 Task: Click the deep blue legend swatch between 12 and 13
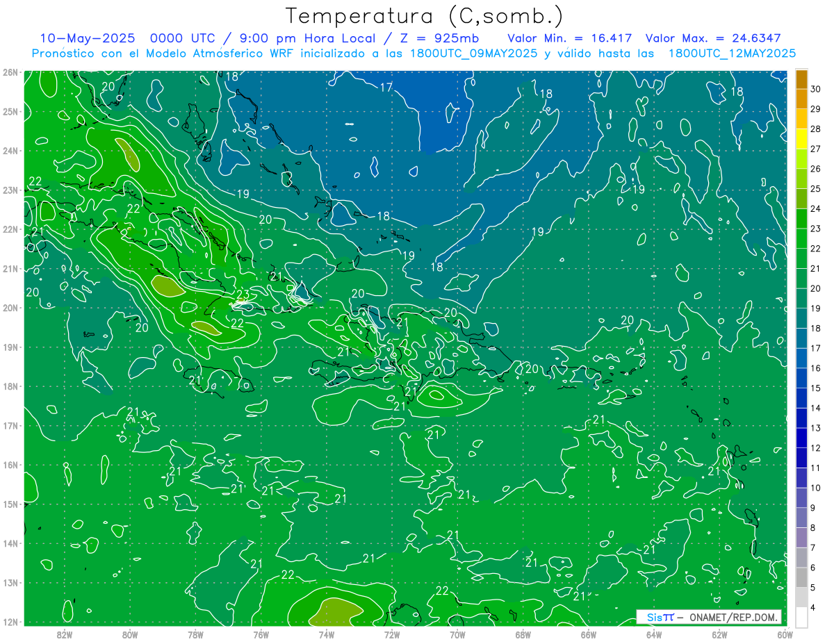click(801, 438)
